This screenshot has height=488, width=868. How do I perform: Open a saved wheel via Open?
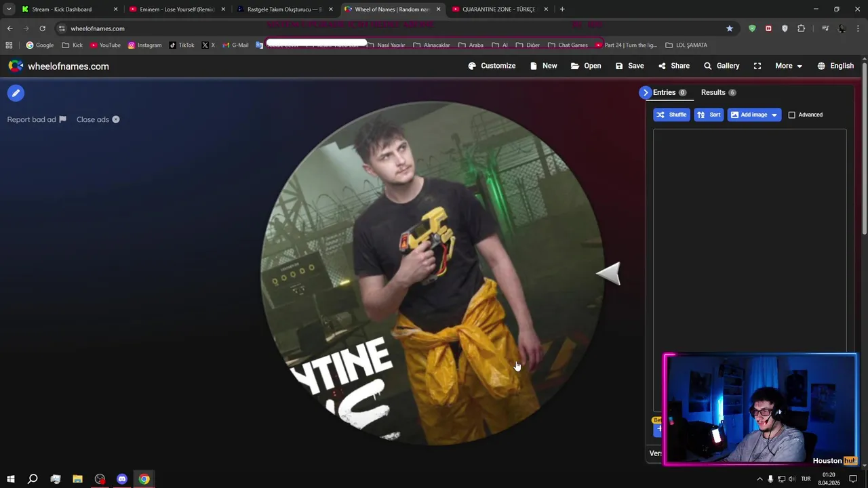(586, 66)
